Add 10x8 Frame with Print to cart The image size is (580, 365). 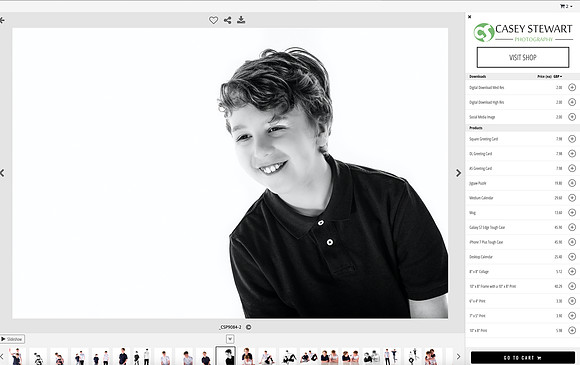(572, 286)
